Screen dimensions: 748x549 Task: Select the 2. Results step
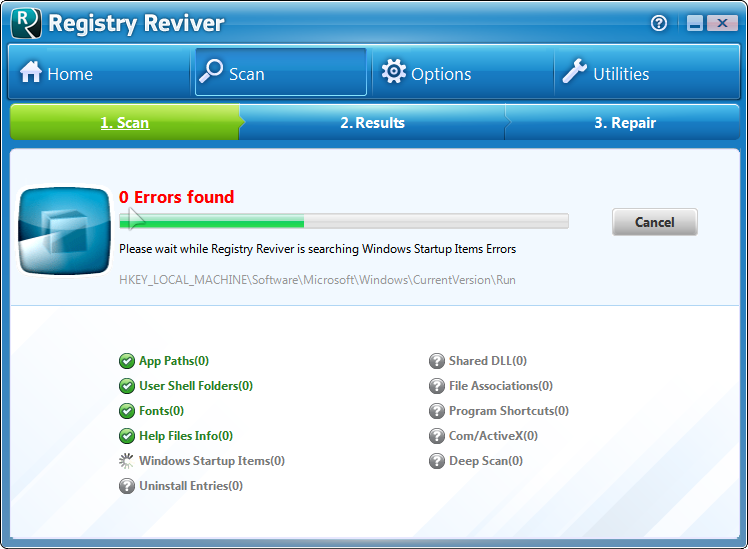(x=373, y=123)
